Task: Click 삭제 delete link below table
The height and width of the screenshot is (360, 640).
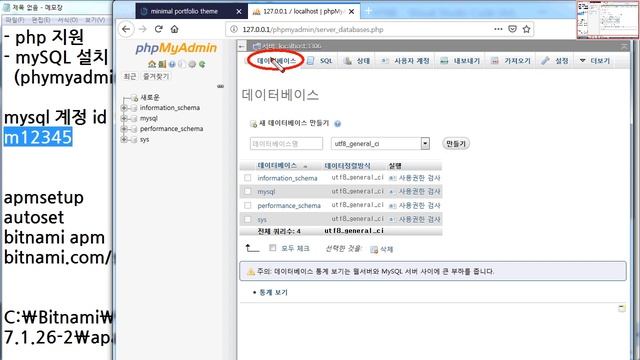Action: [386, 249]
